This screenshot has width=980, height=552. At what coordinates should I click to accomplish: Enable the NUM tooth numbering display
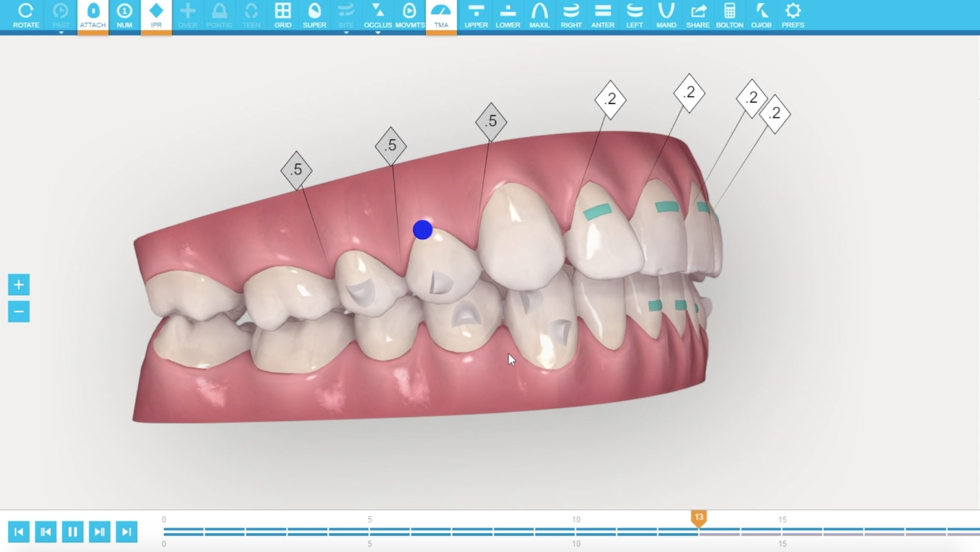pyautogui.click(x=125, y=14)
